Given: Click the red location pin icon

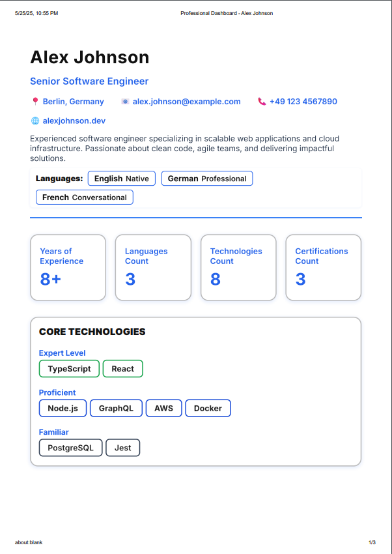Looking at the screenshot, I should [35, 102].
